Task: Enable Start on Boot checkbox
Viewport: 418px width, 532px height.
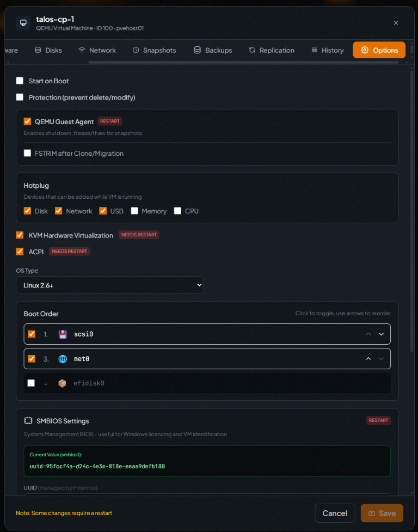Action: click(x=20, y=81)
